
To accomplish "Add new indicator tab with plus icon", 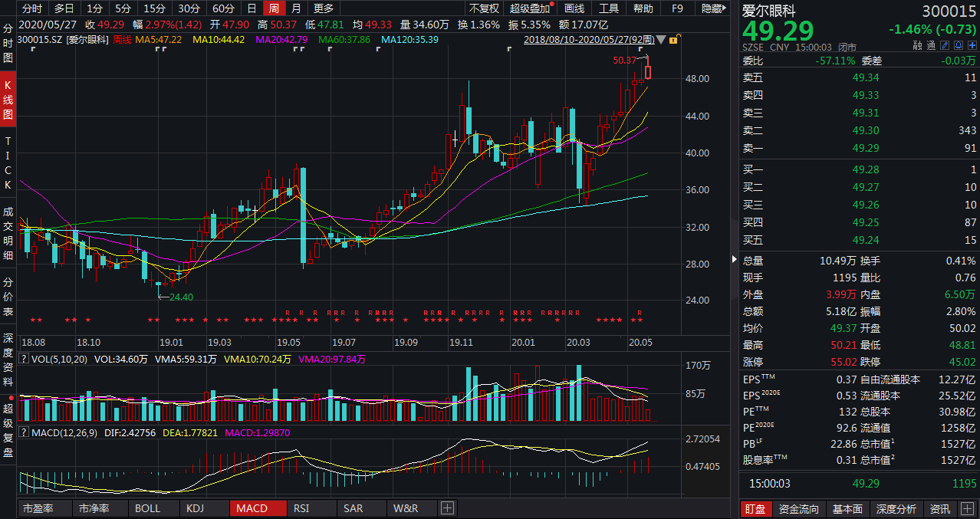I will (x=447, y=508).
